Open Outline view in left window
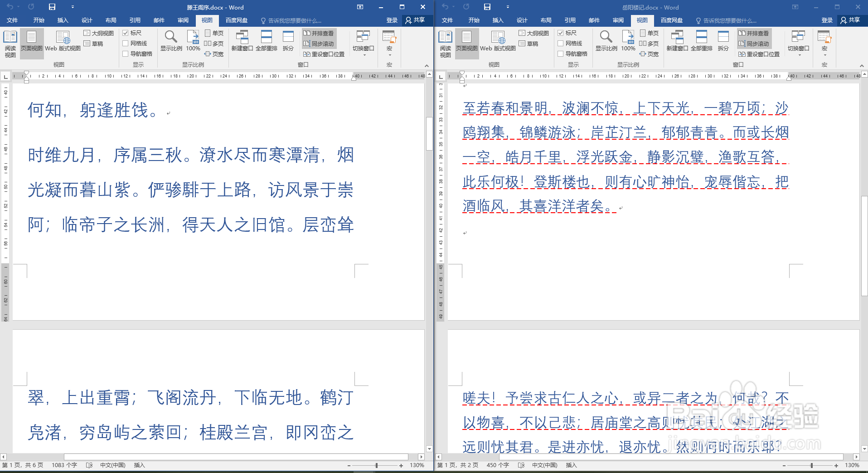The width and height of the screenshot is (868, 473). click(99, 33)
